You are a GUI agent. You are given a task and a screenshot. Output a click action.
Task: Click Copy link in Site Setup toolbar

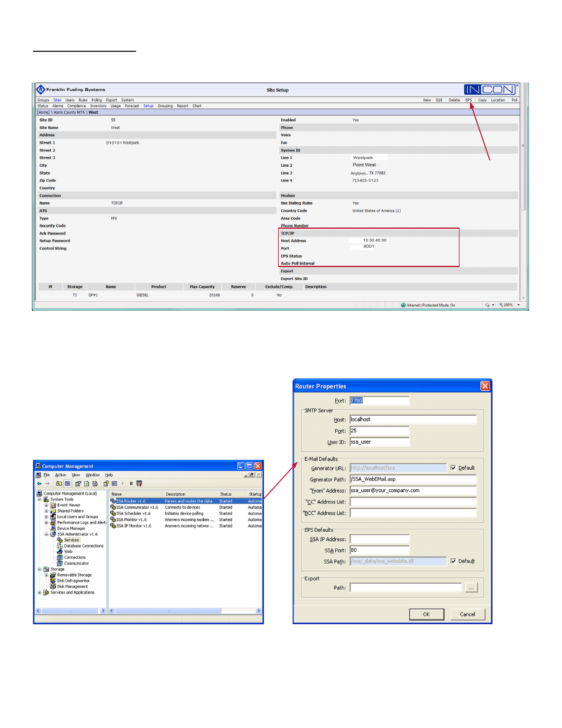pyautogui.click(x=482, y=100)
